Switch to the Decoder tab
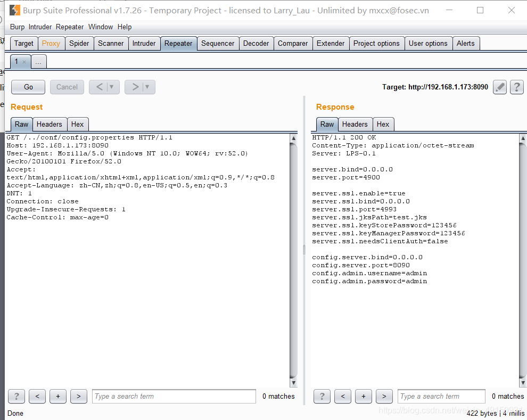Image resolution: width=527 pixels, height=420 pixels. [256, 43]
